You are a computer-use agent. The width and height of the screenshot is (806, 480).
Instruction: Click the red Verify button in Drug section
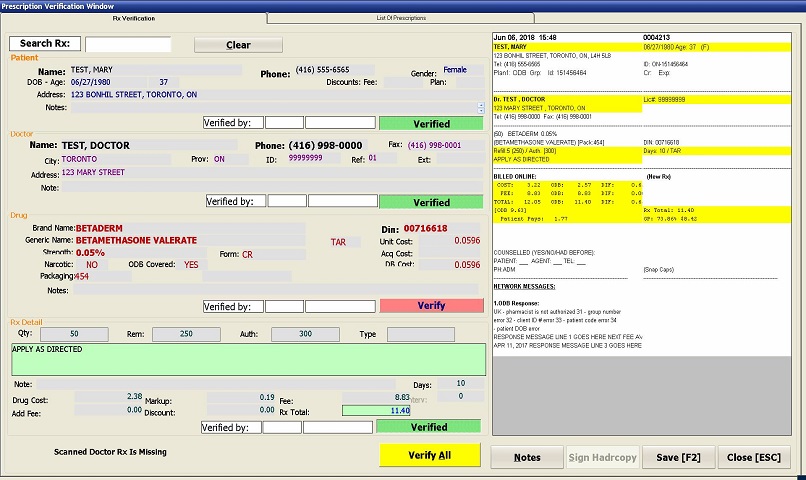click(431, 305)
